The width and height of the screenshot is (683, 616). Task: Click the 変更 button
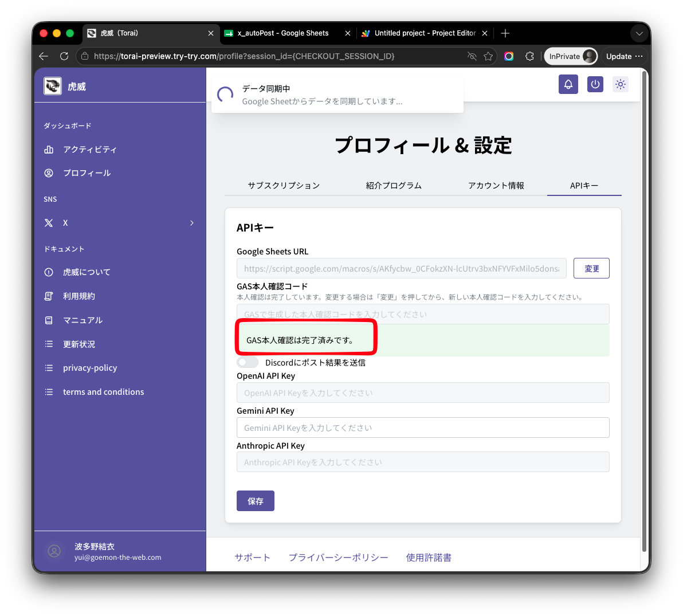[591, 268]
